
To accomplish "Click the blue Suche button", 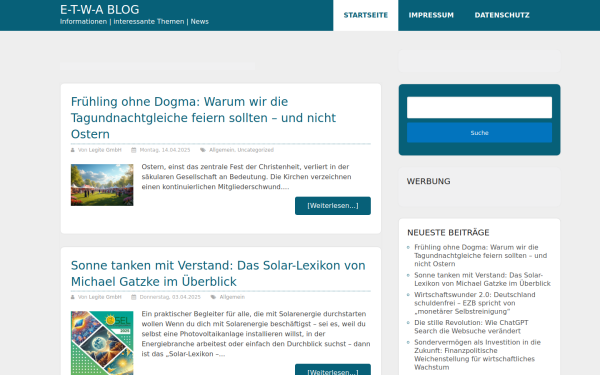I will [479, 133].
